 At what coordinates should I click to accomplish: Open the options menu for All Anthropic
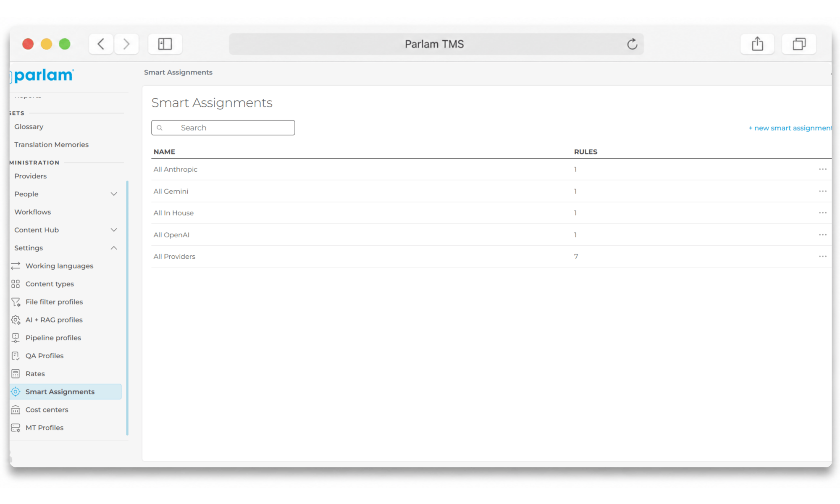pos(822,169)
